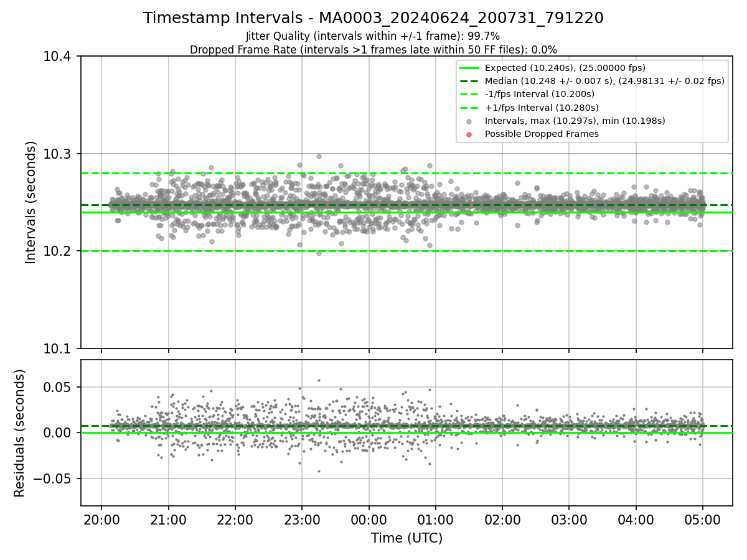Click the 'Dropped Frame Rate' subtitle line
Image resolution: width=747 pixels, height=560 pixels.
374,50
